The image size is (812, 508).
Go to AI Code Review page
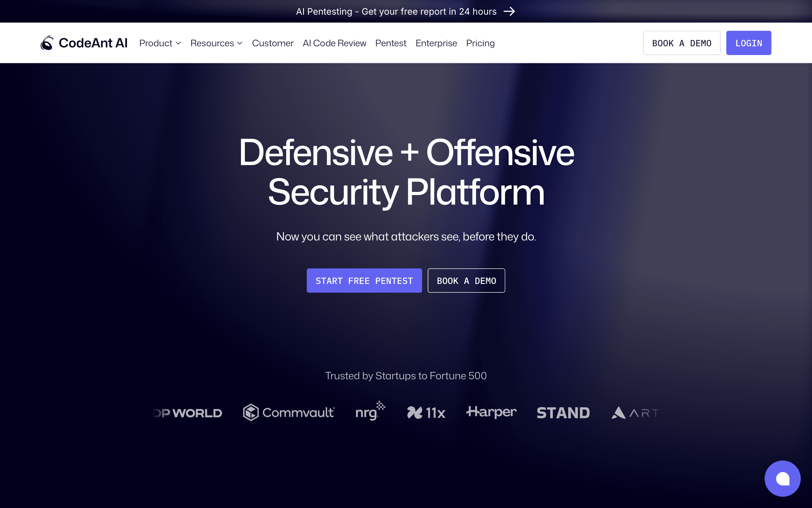pyautogui.click(x=334, y=43)
